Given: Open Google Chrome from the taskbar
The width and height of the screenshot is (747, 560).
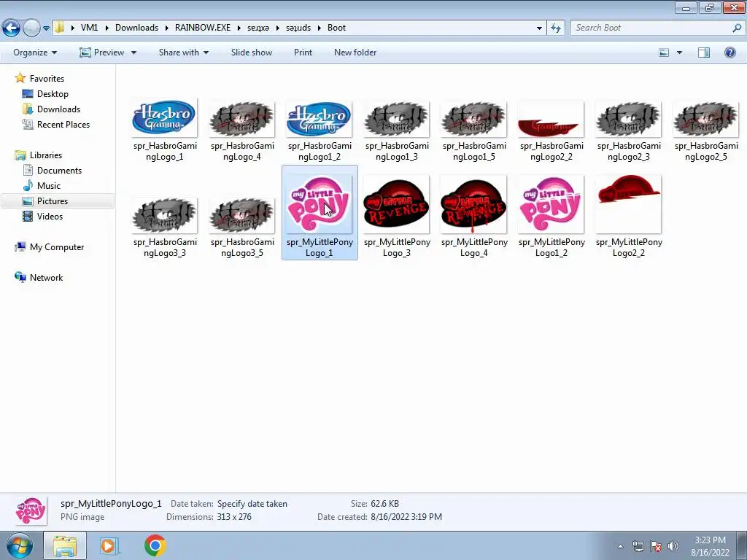Looking at the screenshot, I should coord(155,545).
